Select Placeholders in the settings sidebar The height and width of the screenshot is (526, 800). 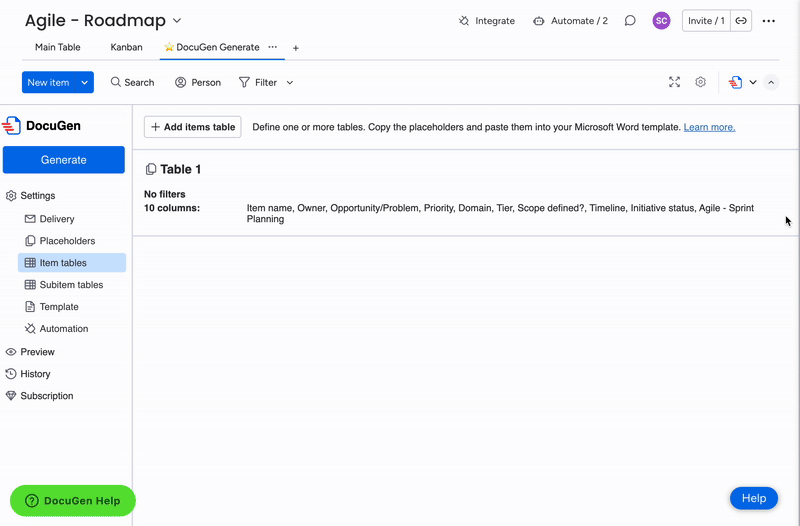coord(67,241)
